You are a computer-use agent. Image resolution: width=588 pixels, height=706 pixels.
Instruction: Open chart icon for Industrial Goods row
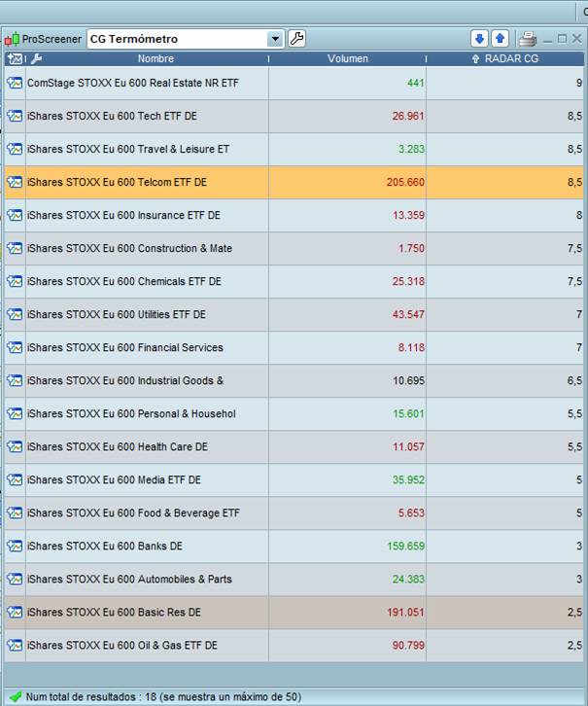[15, 380]
